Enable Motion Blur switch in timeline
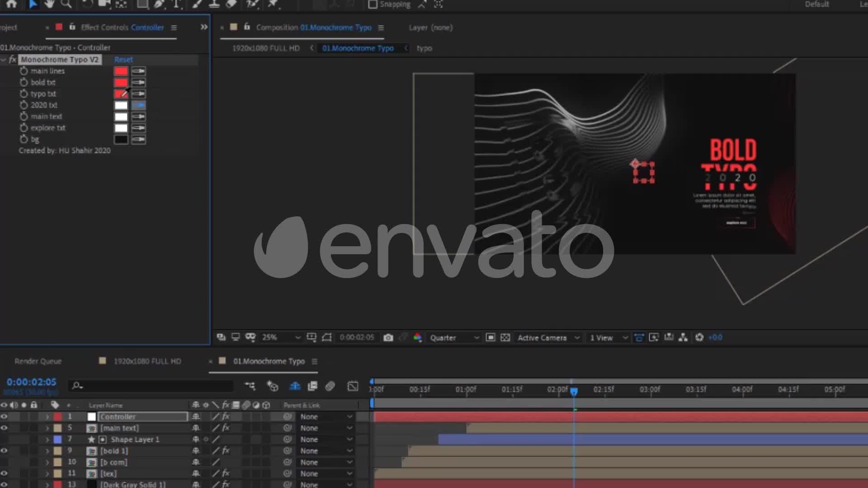868x488 pixels. tap(330, 386)
